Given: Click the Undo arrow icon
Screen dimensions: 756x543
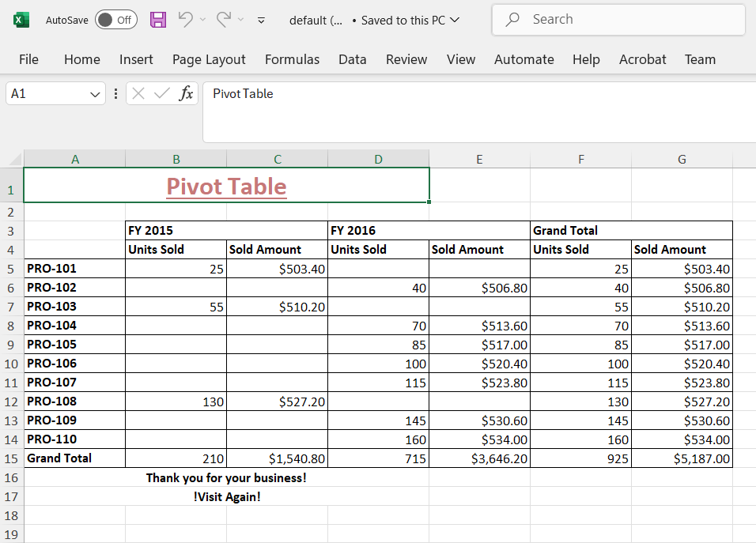Looking at the screenshot, I should (x=185, y=20).
